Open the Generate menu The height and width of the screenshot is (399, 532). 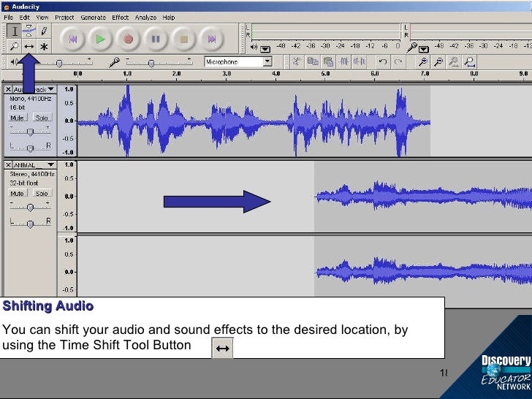tap(93, 17)
